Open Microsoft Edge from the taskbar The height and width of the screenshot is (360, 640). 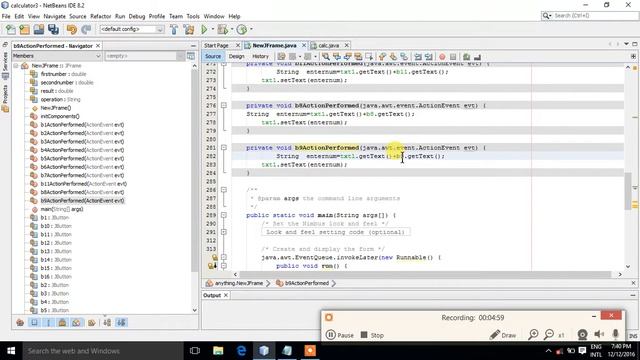(x=241, y=351)
